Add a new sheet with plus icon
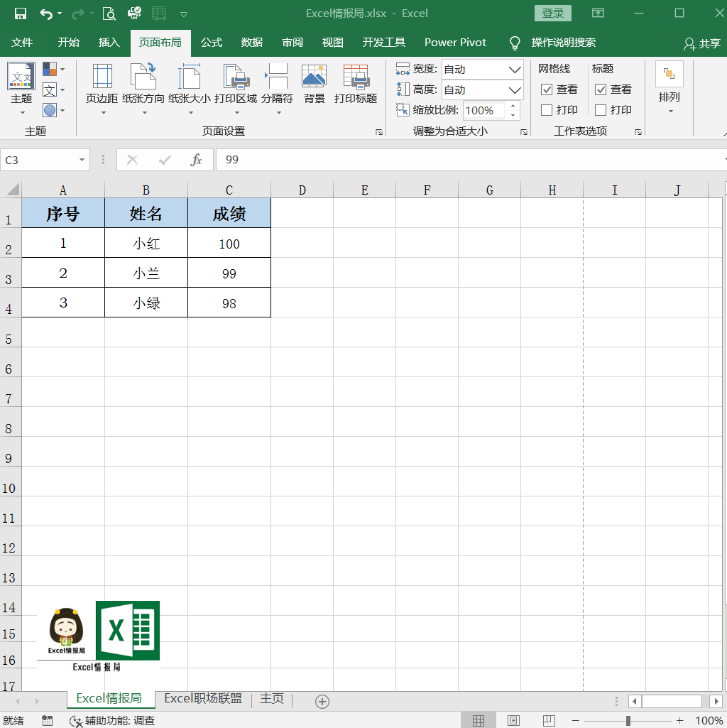The width and height of the screenshot is (727, 728). [x=322, y=702]
